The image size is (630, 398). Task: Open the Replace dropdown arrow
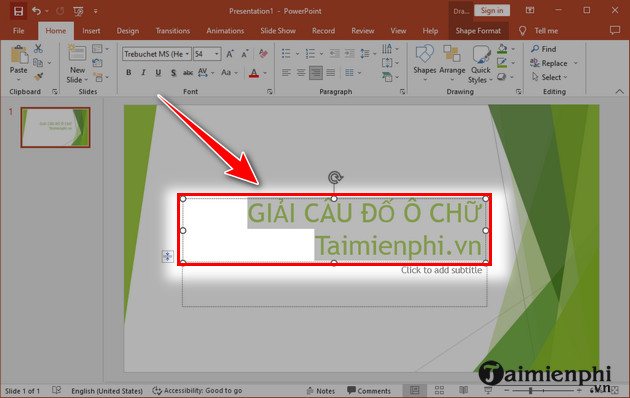[x=576, y=63]
